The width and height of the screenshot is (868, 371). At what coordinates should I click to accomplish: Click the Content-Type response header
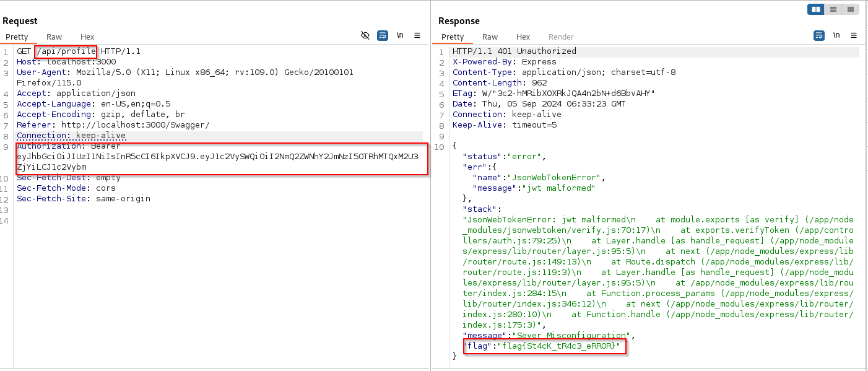(564, 72)
